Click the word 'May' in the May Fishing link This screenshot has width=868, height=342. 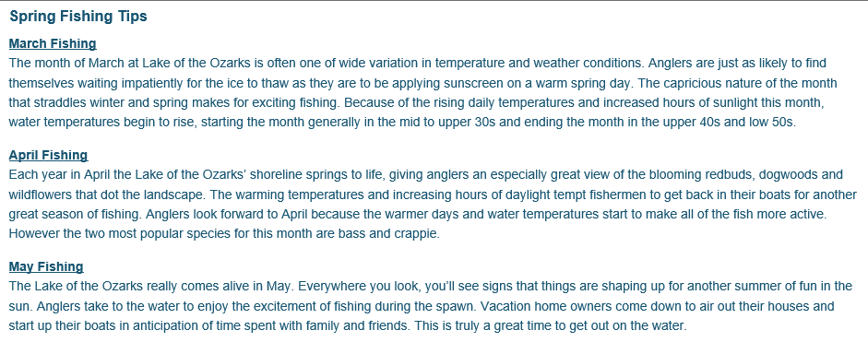click(21, 266)
